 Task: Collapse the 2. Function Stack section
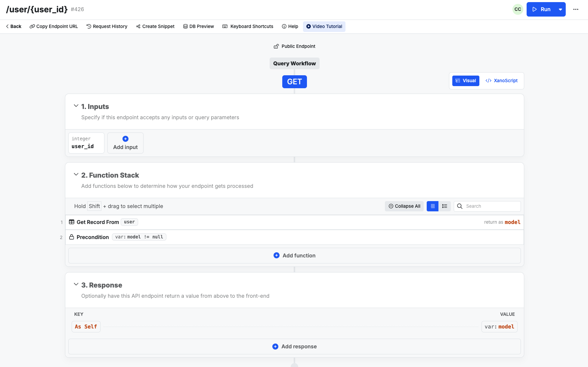[x=76, y=175]
